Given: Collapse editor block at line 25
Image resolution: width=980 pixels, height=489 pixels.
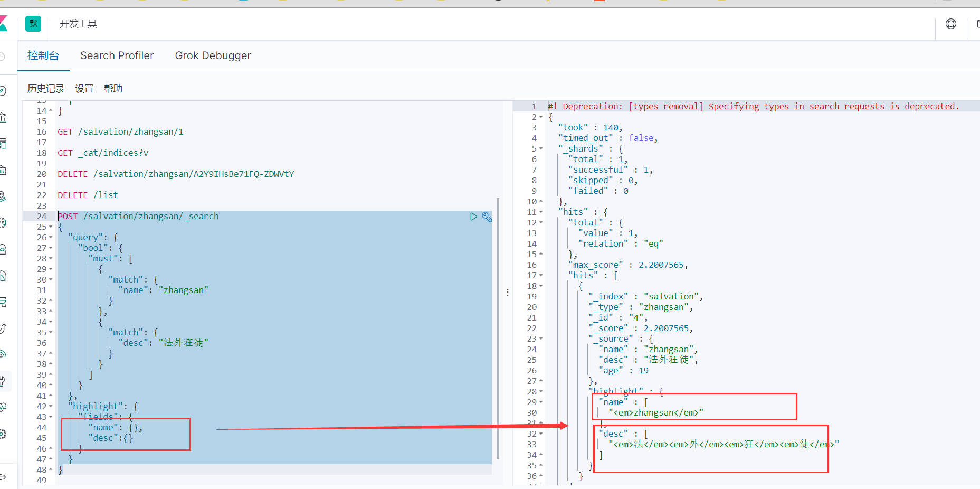Looking at the screenshot, I should pos(51,227).
